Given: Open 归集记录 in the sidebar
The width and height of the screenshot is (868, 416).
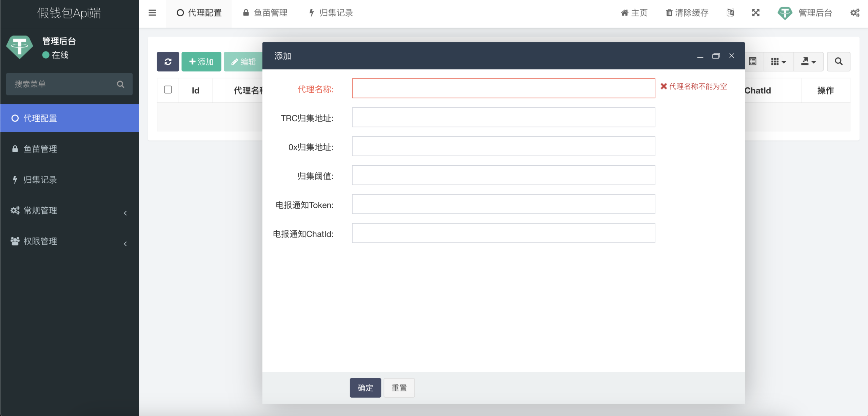Looking at the screenshot, I should pos(40,180).
